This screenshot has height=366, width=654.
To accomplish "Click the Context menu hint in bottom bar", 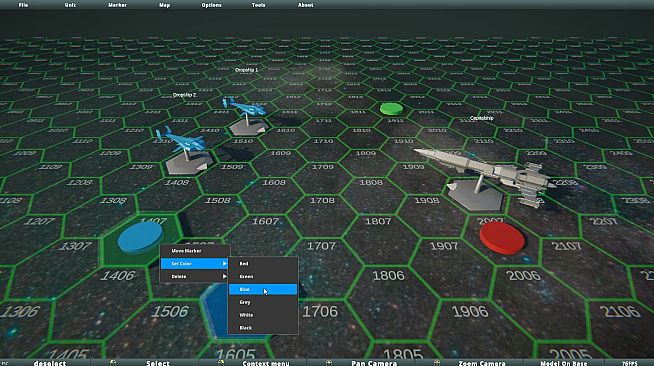I will click(x=266, y=363).
